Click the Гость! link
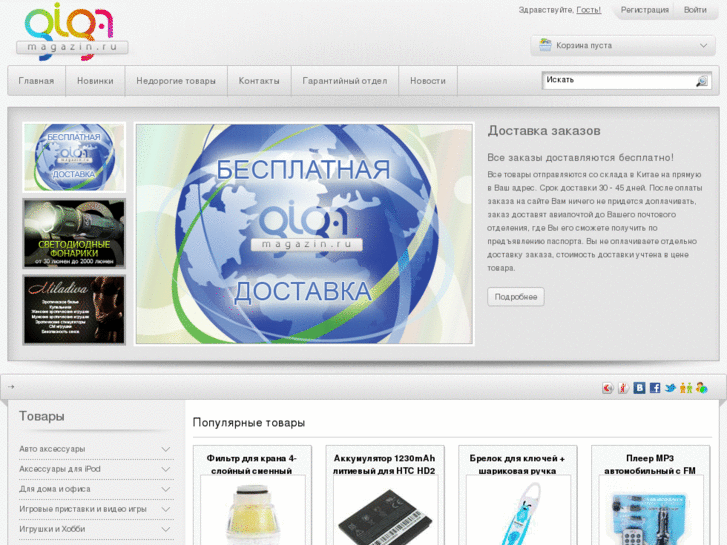The image size is (727, 545). click(588, 10)
